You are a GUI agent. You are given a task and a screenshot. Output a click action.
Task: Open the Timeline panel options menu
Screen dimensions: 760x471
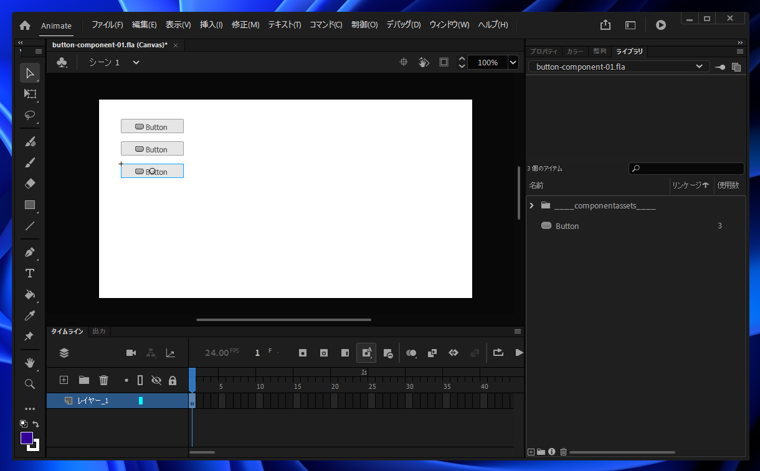click(518, 331)
